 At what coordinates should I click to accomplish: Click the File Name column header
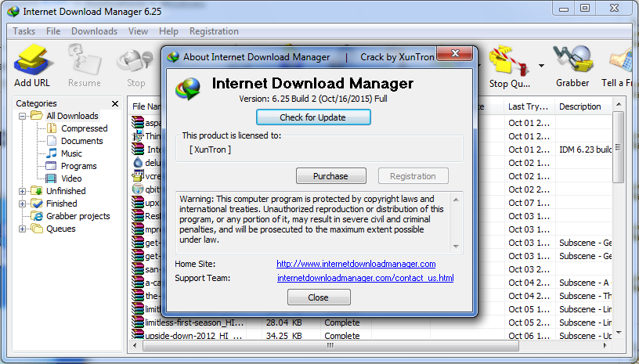pos(146,106)
